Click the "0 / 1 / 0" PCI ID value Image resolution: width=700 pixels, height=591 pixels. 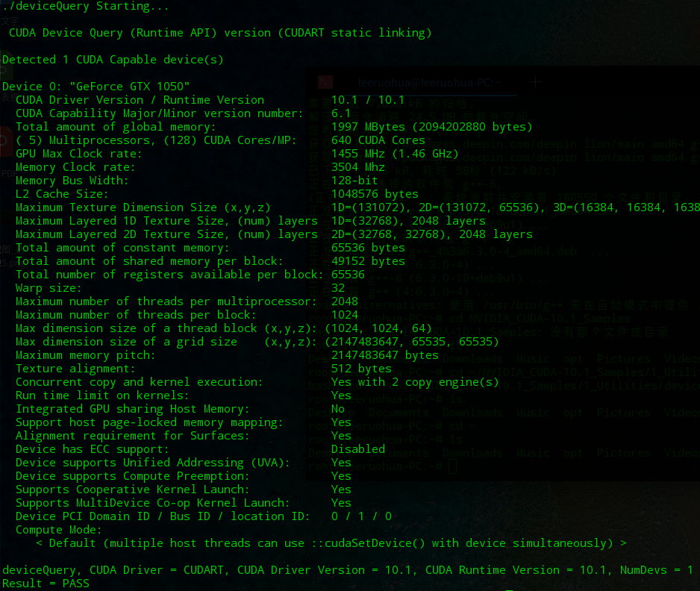361,516
